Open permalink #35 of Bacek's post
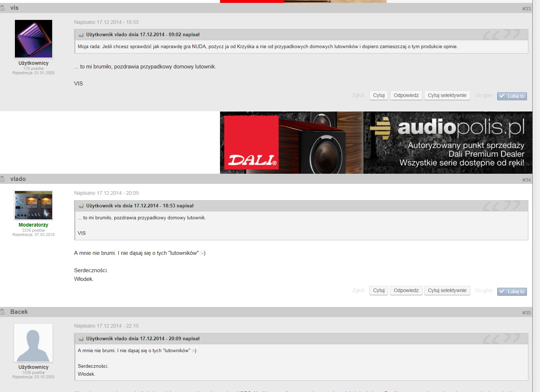 (x=526, y=313)
